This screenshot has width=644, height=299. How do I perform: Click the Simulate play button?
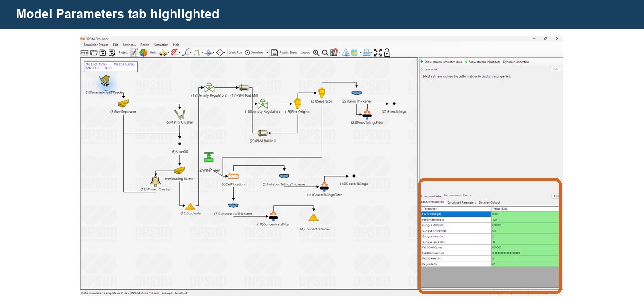(253, 52)
